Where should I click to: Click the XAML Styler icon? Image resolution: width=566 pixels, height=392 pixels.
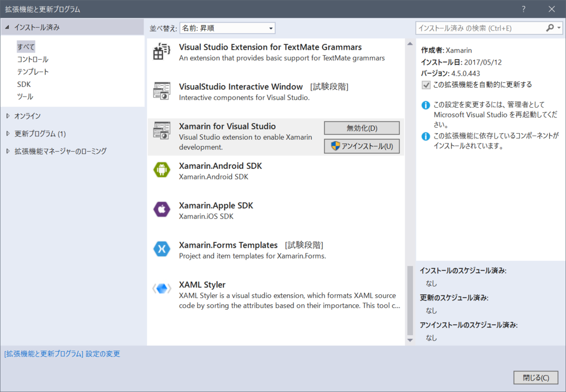pos(161,289)
